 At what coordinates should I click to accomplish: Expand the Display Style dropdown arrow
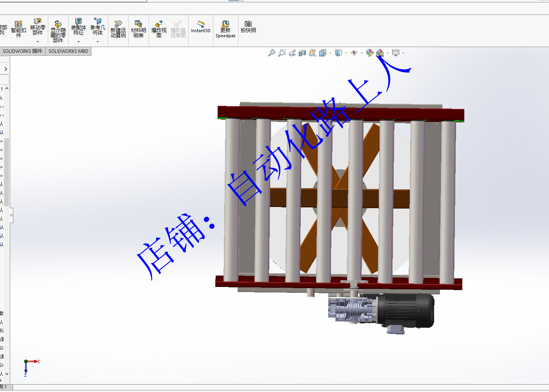pos(345,53)
